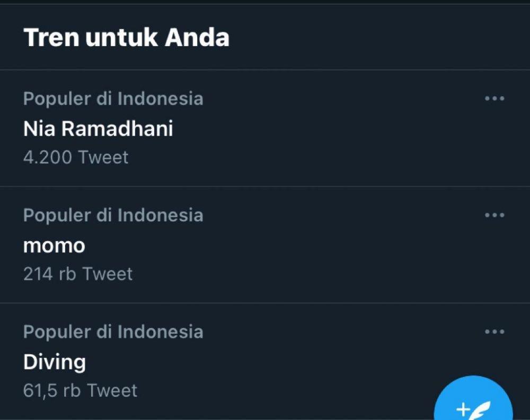Select the 214 rb Tweet count

pyautogui.click(x=78, y=274)
